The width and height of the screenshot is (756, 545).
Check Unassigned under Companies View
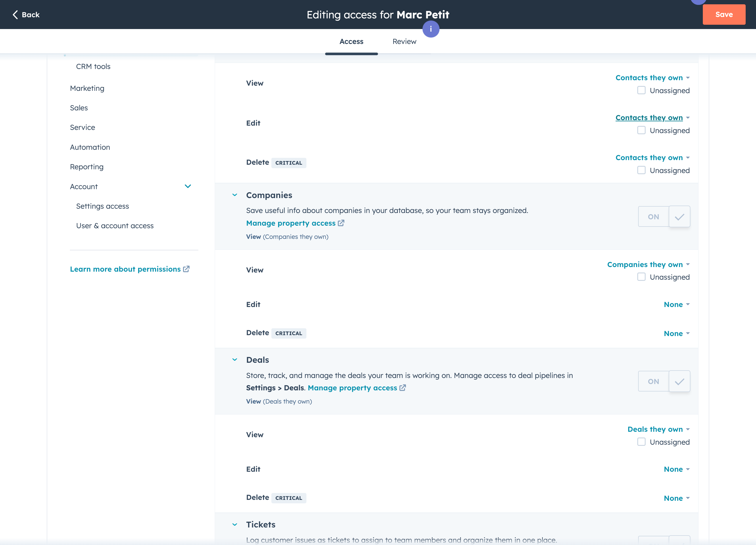pos(641,277)
